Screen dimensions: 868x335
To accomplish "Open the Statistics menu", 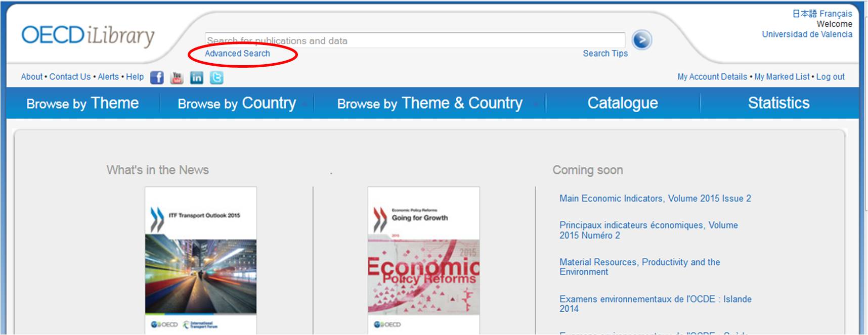I will 778,103.
